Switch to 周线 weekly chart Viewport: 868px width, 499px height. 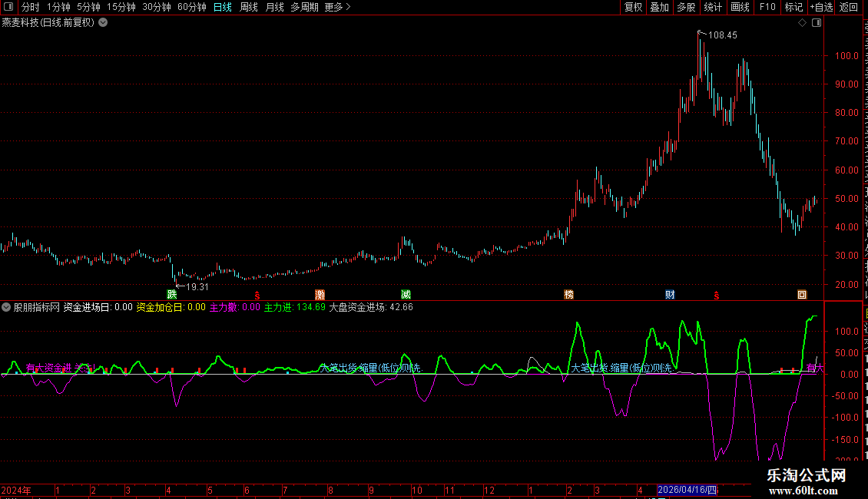pyautogui.click(x=249, y=7)
